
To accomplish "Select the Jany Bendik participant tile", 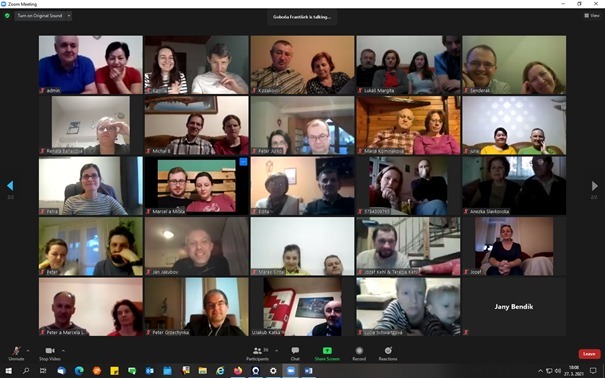I will click(x=514, y=307).
